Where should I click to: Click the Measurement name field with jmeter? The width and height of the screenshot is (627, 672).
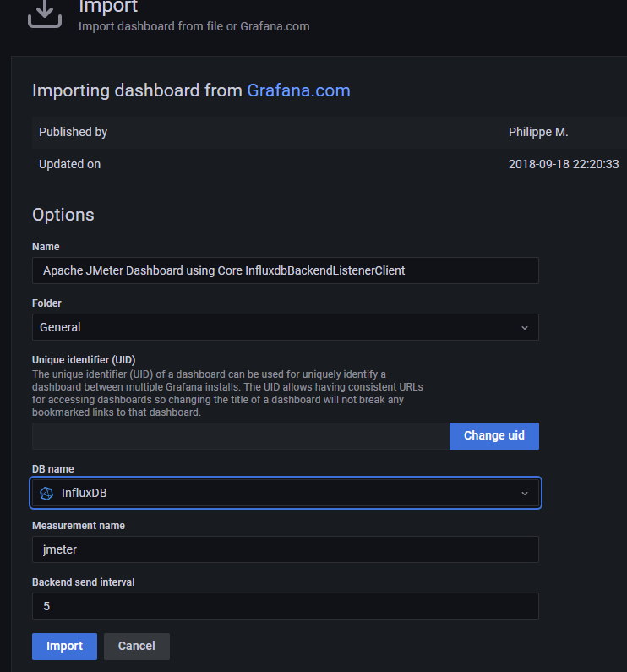pyautogui.click(x=285, y=549)
